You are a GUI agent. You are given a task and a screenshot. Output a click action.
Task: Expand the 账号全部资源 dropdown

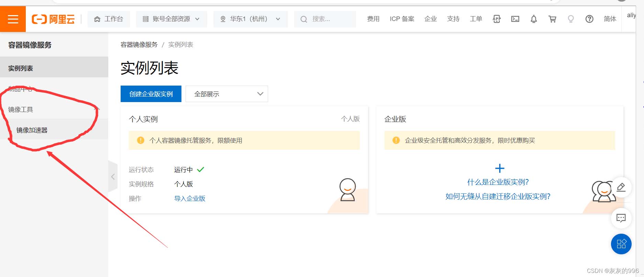click(171, 19)
